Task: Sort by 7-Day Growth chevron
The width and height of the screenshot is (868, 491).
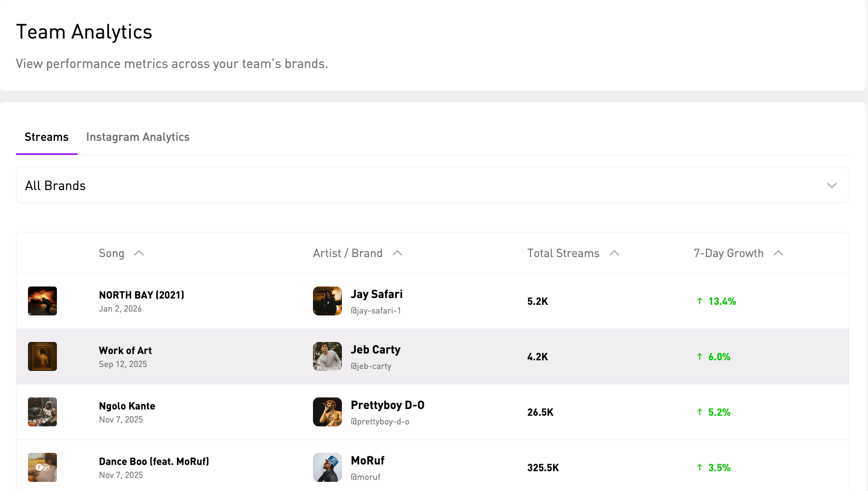Action: pos(778,253)
